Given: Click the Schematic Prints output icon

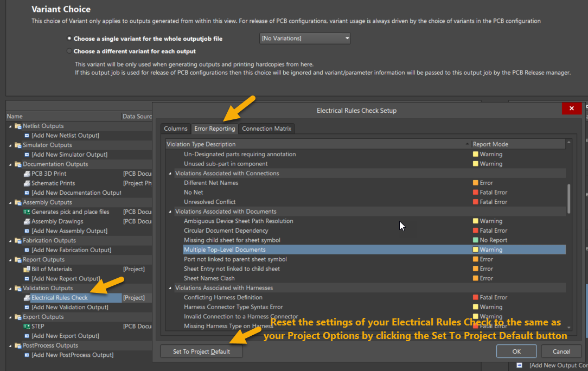Looking at the screenshot, I should (27, 183).
